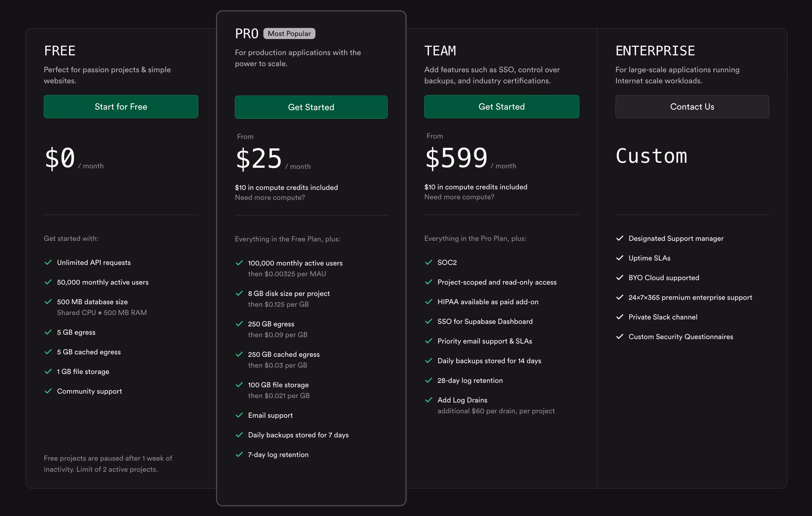
Task: Click checkmark beside BYO Cloud supported
Action: click(x=620, y=277)
